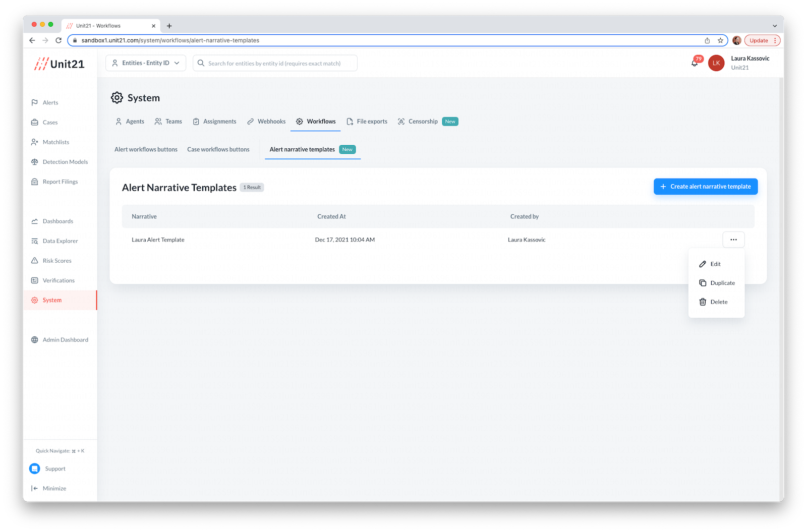Click the Narrative column header
The width and height of the screenshot is (807, 532).
point(144,216)
